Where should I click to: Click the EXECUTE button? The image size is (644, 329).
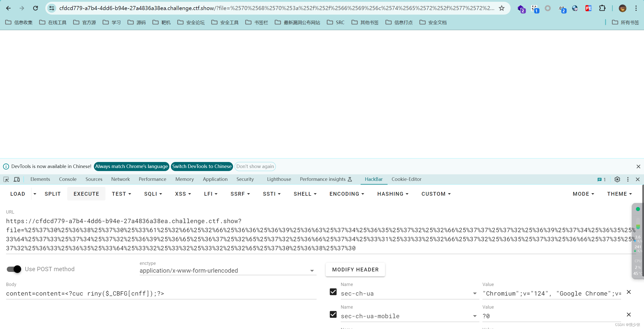tap(86, 194)
